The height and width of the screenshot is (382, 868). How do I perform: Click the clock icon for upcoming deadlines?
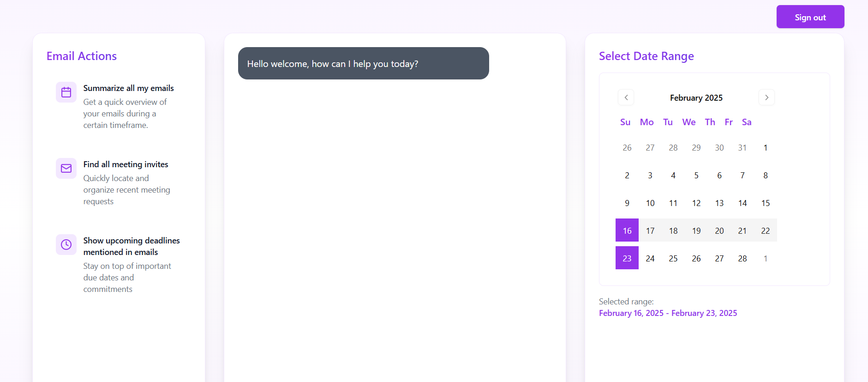66,244
